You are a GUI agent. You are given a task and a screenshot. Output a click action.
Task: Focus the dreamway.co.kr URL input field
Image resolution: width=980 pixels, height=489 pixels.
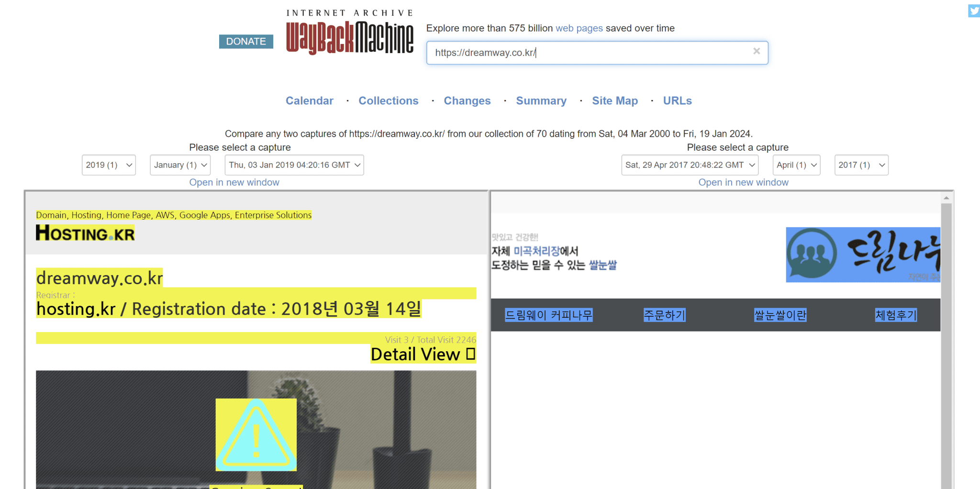597,53
